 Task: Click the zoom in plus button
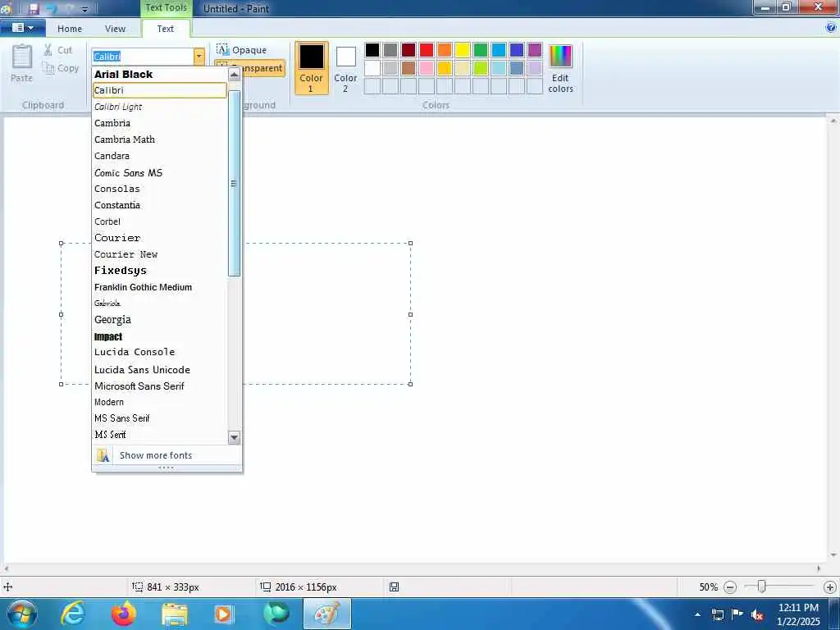(830, 587)
